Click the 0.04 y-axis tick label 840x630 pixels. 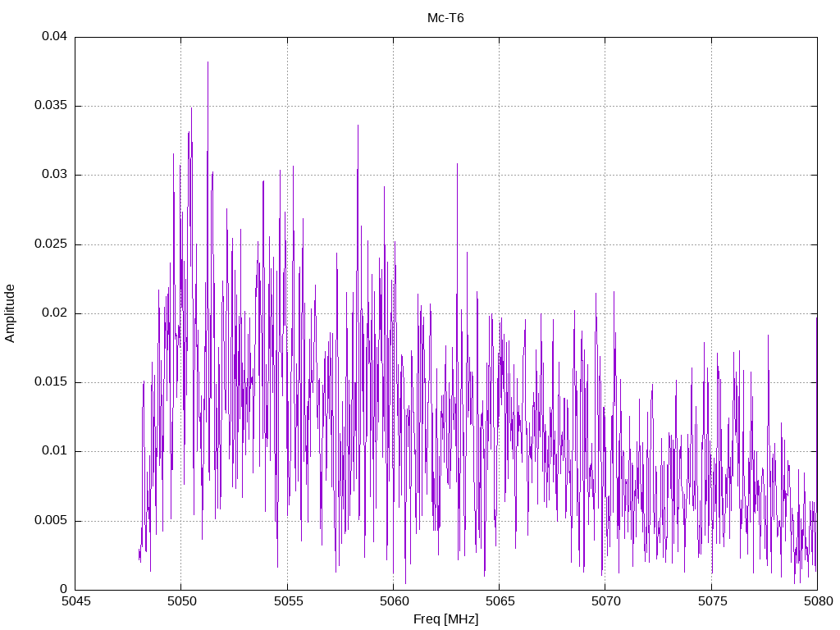point(55,36)
